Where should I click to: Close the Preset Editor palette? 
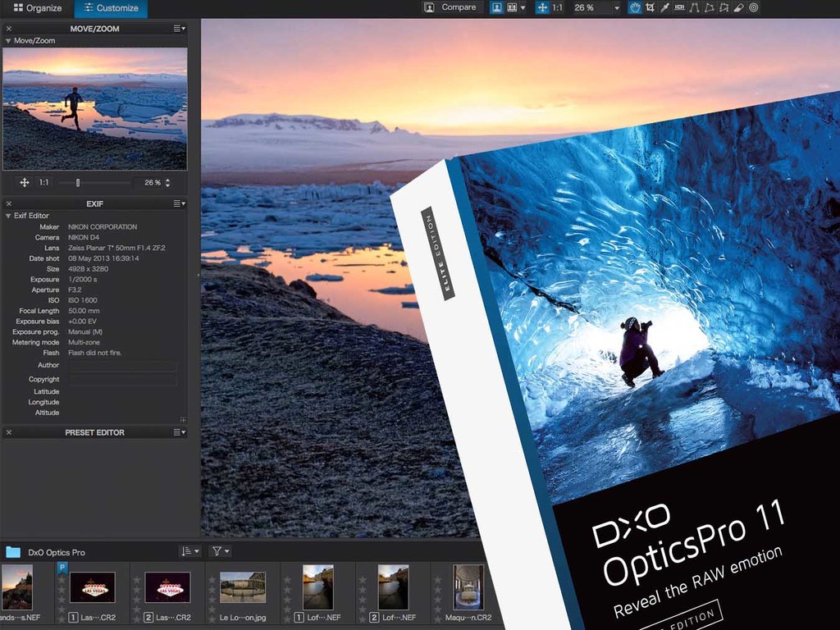click(x=8, y=432)
